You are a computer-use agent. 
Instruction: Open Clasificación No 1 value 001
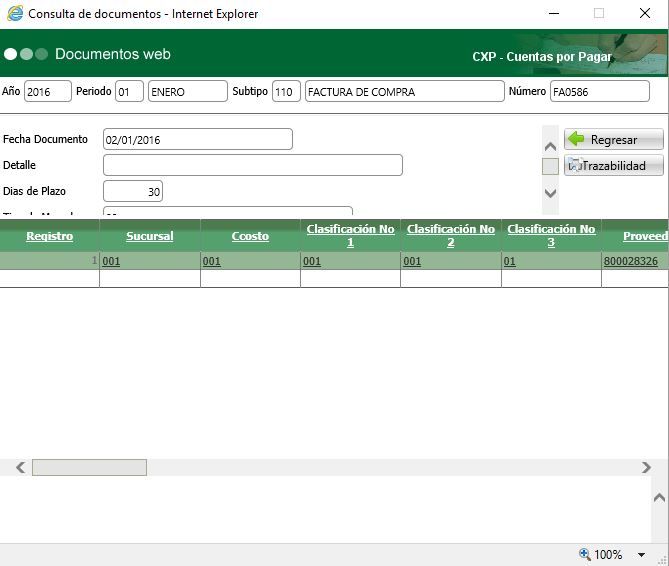[311, 261]
